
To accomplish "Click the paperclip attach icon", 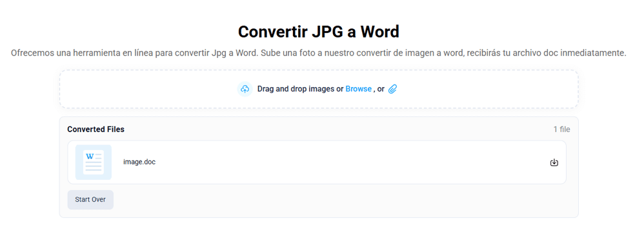I will (392, 89).
